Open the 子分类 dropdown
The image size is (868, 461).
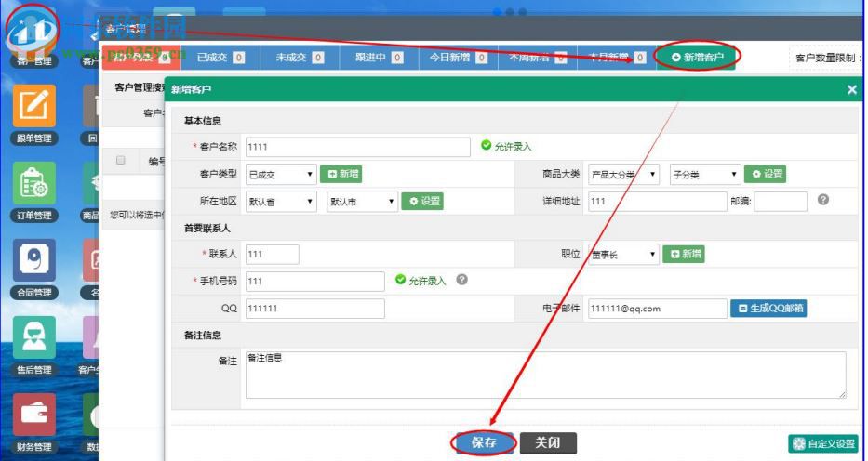(x=704, y=174)
